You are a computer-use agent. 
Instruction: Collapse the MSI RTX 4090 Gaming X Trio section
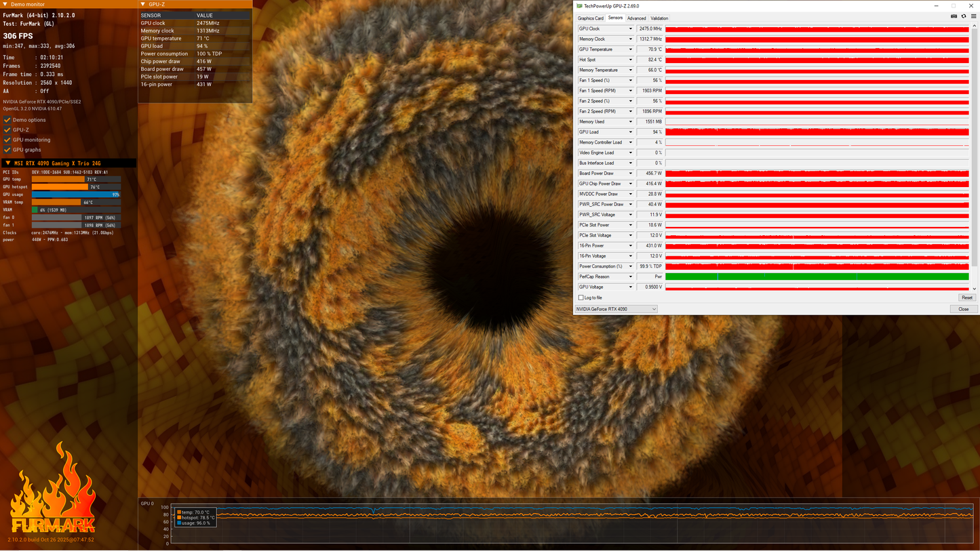(x=8, y=163)
